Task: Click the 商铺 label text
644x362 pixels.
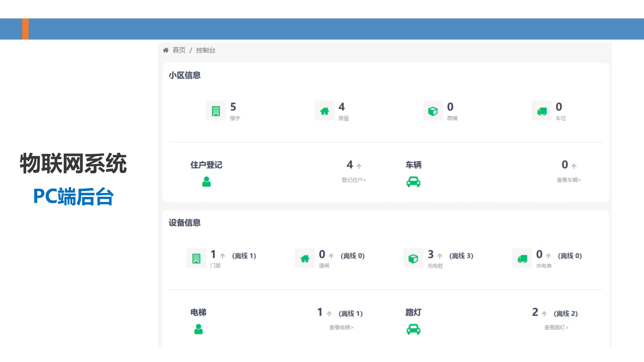Action: click(452, 118)
